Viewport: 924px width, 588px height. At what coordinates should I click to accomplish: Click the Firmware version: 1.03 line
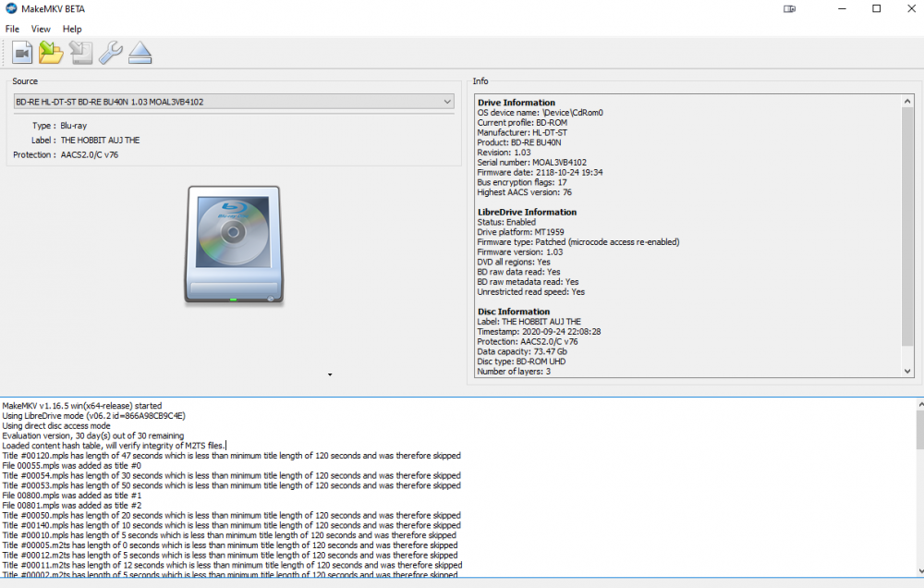tap(519, 252)
